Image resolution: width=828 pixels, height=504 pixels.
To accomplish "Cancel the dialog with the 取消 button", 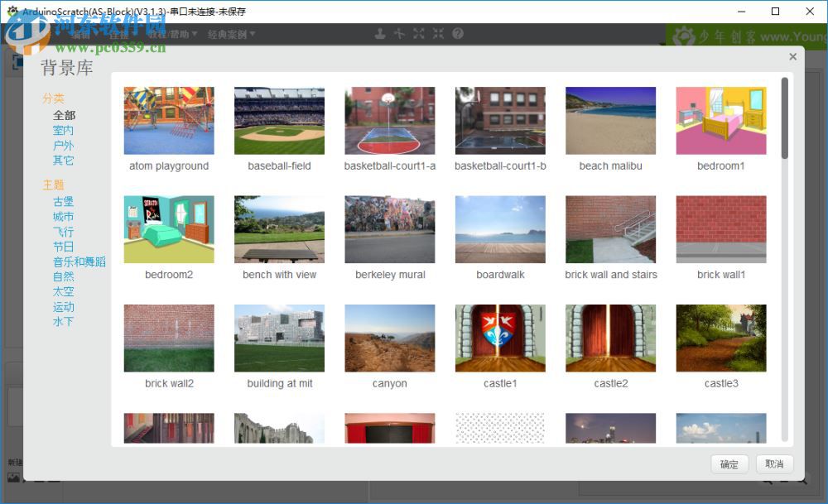I will tap(774, 464).
